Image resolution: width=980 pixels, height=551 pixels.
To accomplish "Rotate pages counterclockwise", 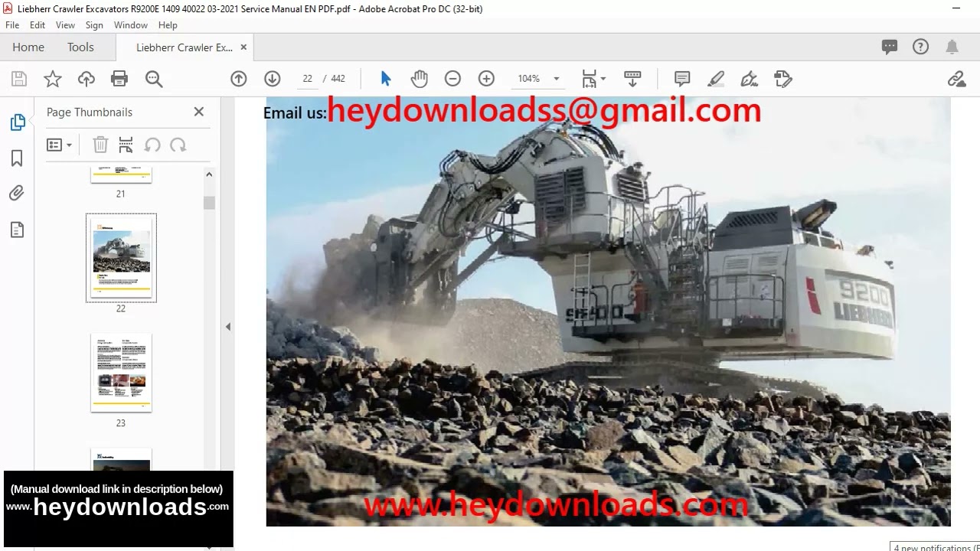I will coord(152,145).
